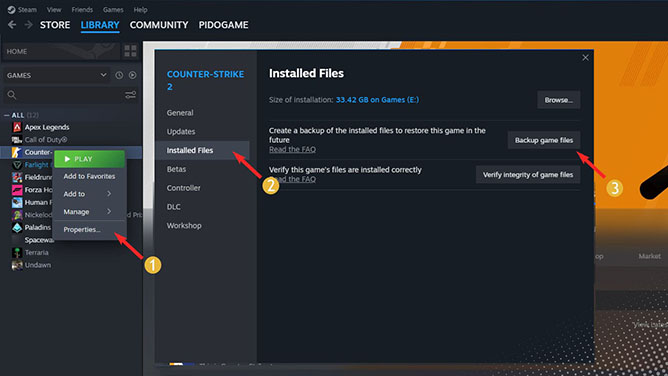Click the HOME button in sidebar
The image size is (668, 376).
click(x=61, y=52)
